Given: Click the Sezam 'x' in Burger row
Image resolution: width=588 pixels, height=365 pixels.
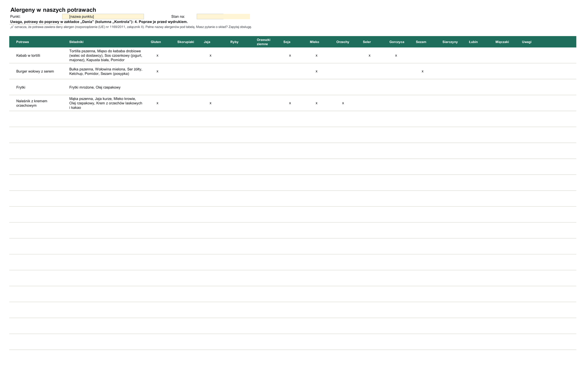Looking at the screenshot, I should pyautogui.click(x=422, y=72).
